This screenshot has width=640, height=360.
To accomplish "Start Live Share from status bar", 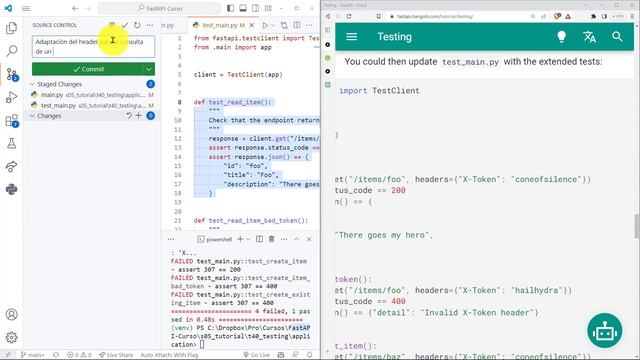I will pos(116,355).
